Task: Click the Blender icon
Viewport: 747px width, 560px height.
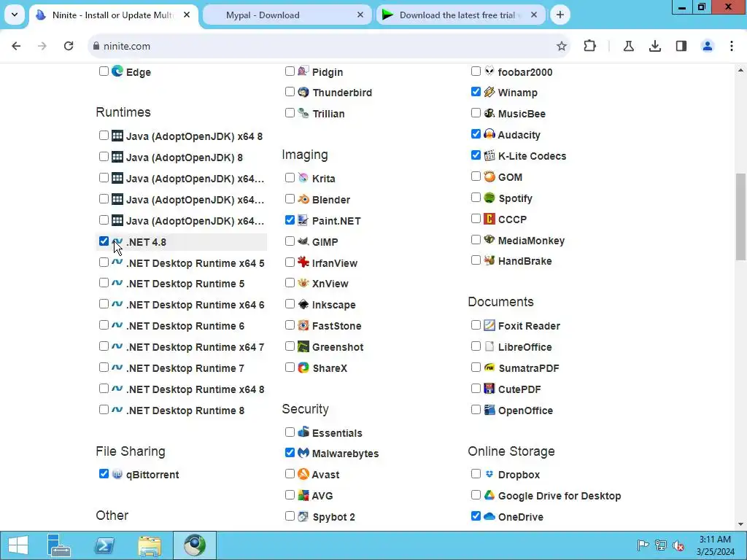Action: (303, 199)
